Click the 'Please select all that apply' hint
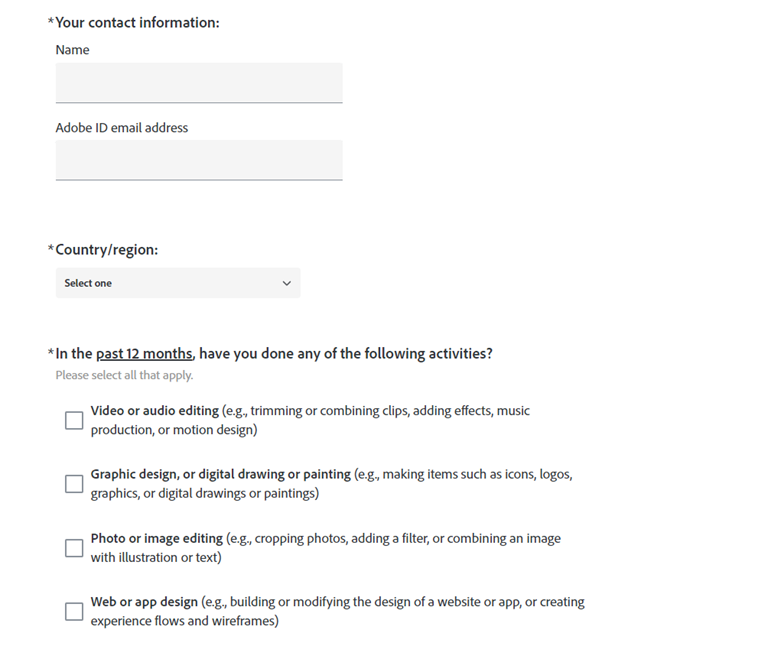Image resolution: width=784 pixels, height=646 pixels. tap(124, 375)
